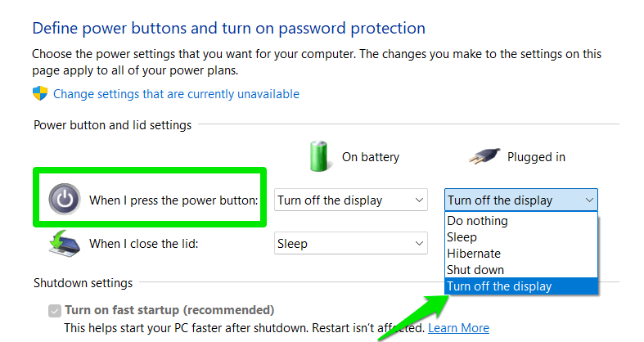This screenshot has height=342, width=644.
Task: Click the power plug icon
Action: (x=483, y=156)
